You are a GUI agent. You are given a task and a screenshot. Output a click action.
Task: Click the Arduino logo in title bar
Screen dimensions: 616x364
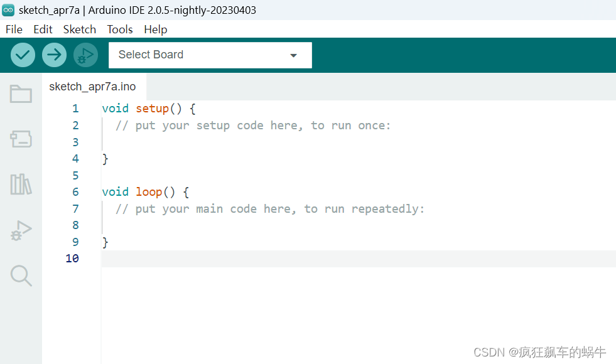tap(8, 10)
